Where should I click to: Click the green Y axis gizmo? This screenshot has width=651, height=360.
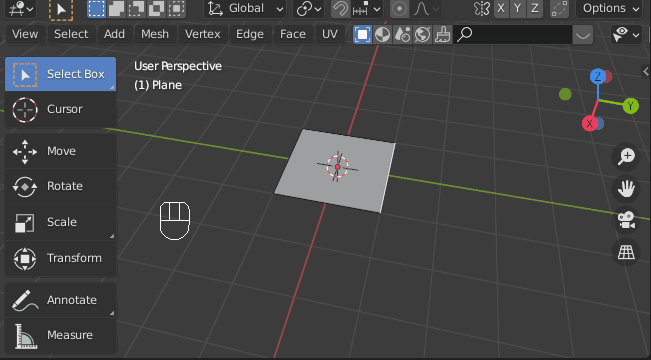point(631,106)
